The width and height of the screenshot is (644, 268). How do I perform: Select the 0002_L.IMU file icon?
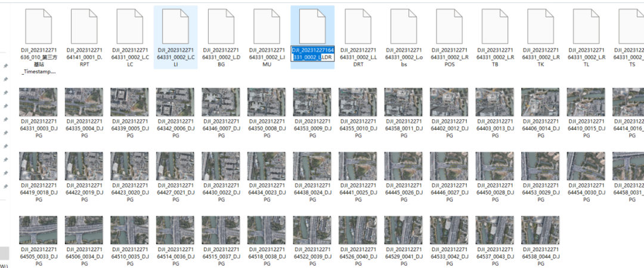(267, 26)
